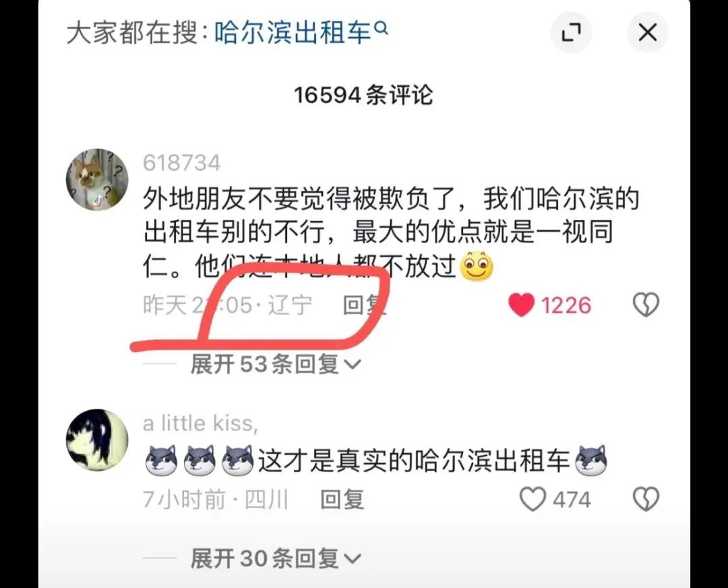
Task: Click the chevron beside 展开53条回复
Action: tap(352, 365)
